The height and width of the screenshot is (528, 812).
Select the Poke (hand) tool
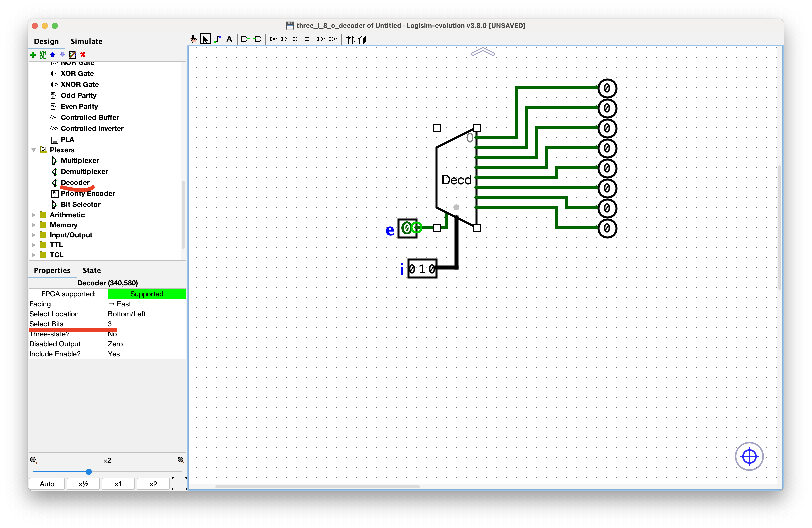(193, 39)
